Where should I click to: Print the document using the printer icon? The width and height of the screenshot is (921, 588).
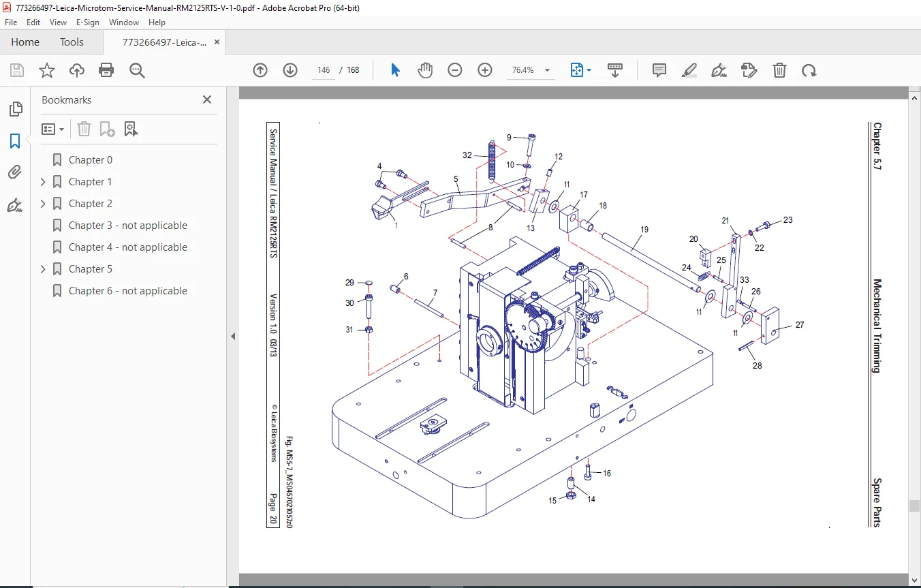[106, 70]
